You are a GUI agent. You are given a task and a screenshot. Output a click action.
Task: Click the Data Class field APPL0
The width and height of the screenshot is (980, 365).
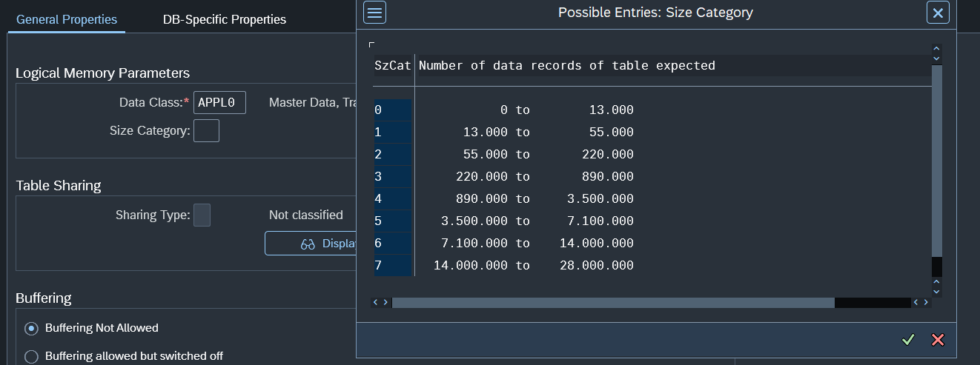(219, 103)
